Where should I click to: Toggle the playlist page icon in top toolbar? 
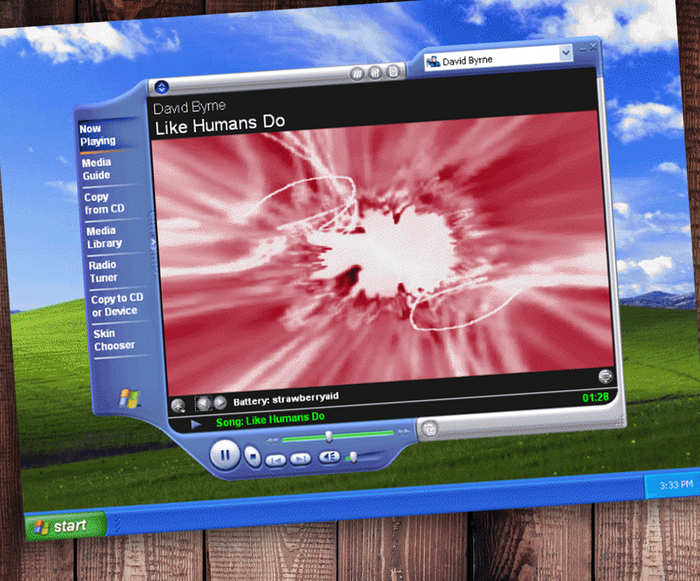point(393,71)
